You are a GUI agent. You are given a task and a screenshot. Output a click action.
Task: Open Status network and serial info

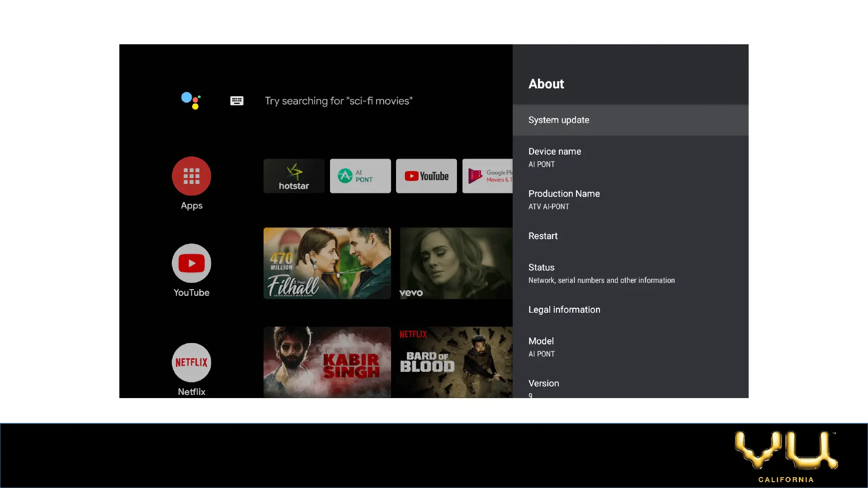pos(630,273)
